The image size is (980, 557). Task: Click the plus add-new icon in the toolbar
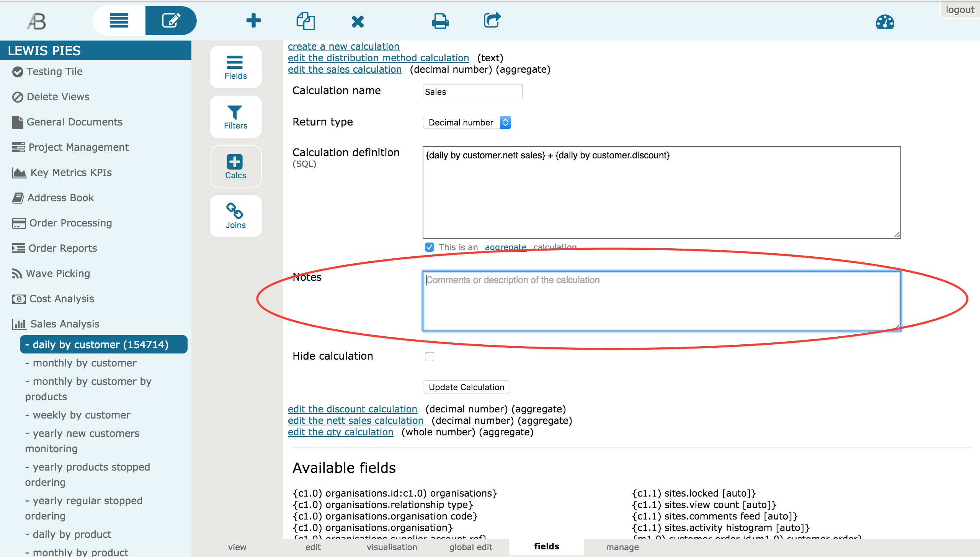pyautogui.click(x=253, y=21)
